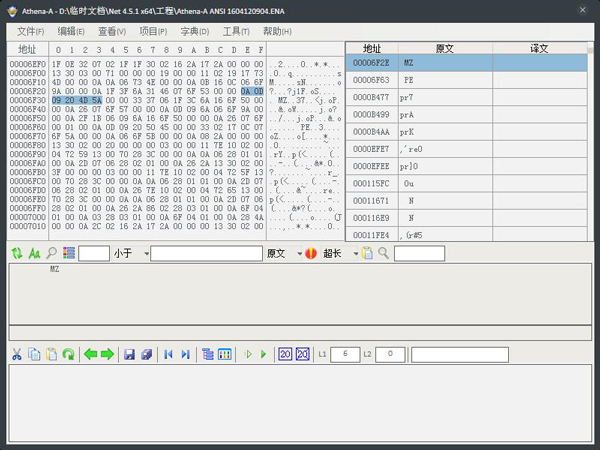Click the floppy disk Save icon
600x450 pixels.
click(x=129, y=354)
